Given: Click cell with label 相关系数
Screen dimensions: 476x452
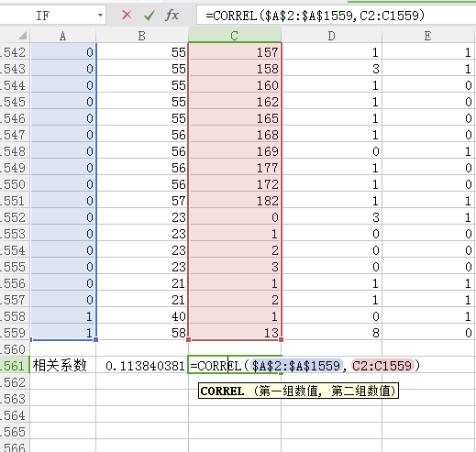Looking at the screenshot, I should click(x=62, y=366).
